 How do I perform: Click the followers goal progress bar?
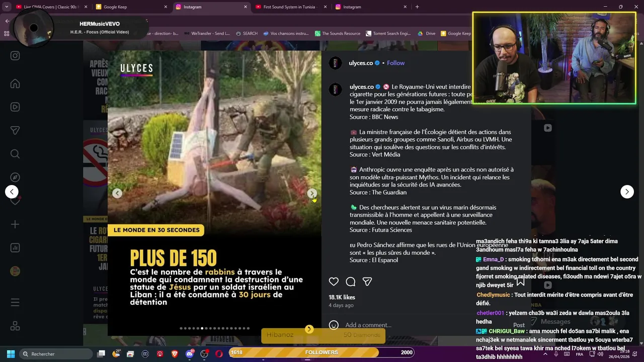click(x=321, y=352)
